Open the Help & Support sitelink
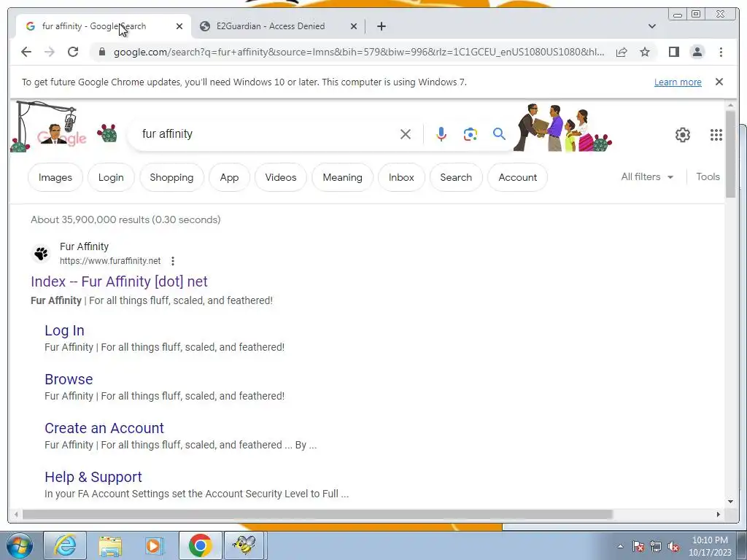Image resolution: width=747 pixels, height=560 pixels. pyautogui.click(x=93, y=477)
